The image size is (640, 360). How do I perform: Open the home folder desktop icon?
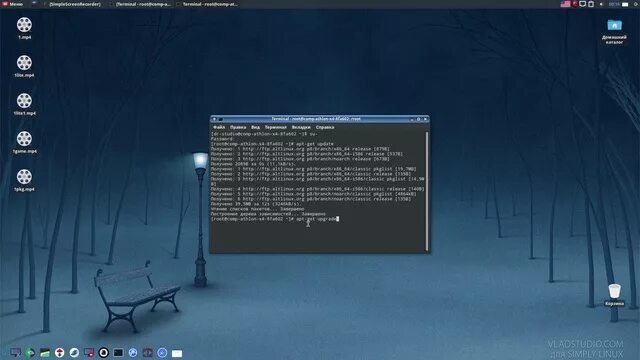[x=614, y=31]
